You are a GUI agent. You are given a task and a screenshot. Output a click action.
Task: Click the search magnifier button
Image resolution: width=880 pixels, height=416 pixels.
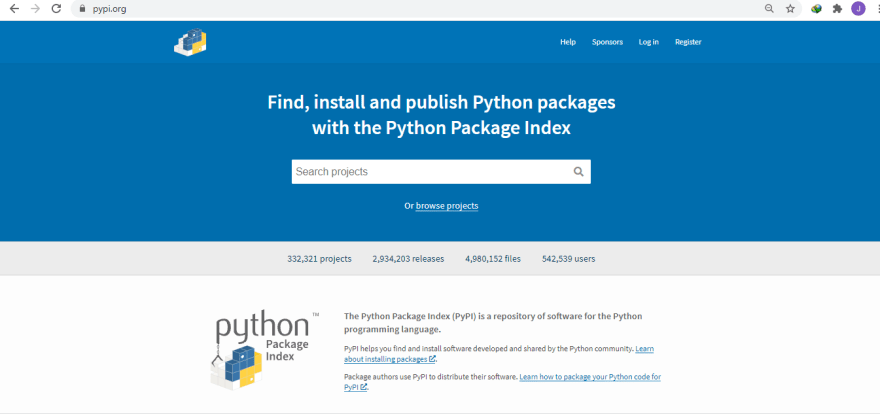coord(579,172)
